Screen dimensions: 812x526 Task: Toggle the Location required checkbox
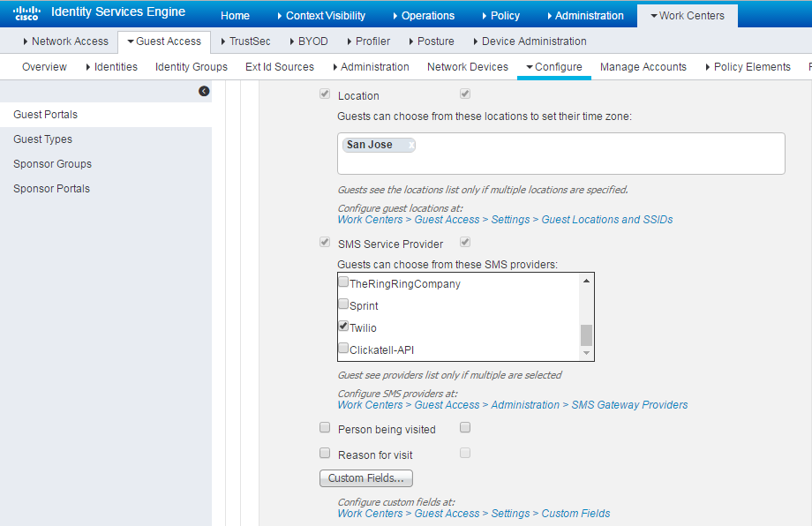465,94
